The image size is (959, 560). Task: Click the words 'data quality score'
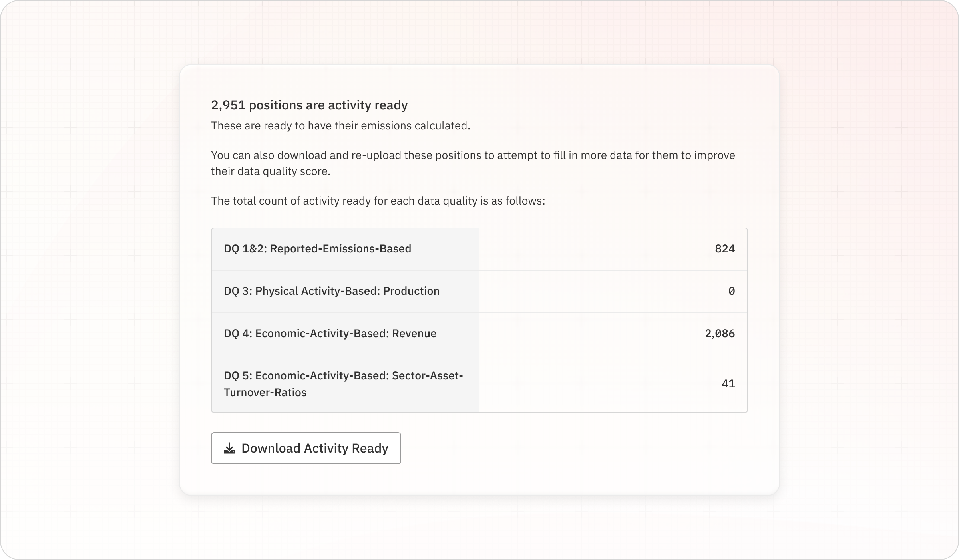tap(283, 171)
